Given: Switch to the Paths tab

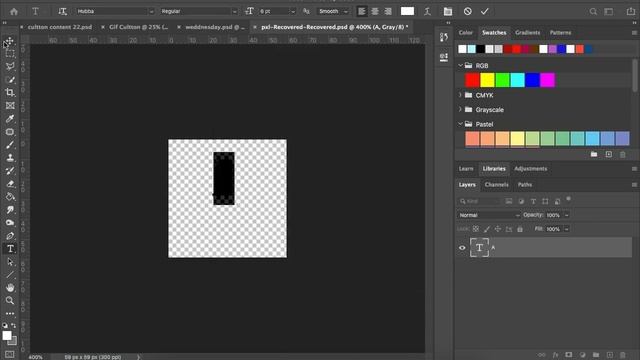Looking at the screenshot, I should click(525, 185).
